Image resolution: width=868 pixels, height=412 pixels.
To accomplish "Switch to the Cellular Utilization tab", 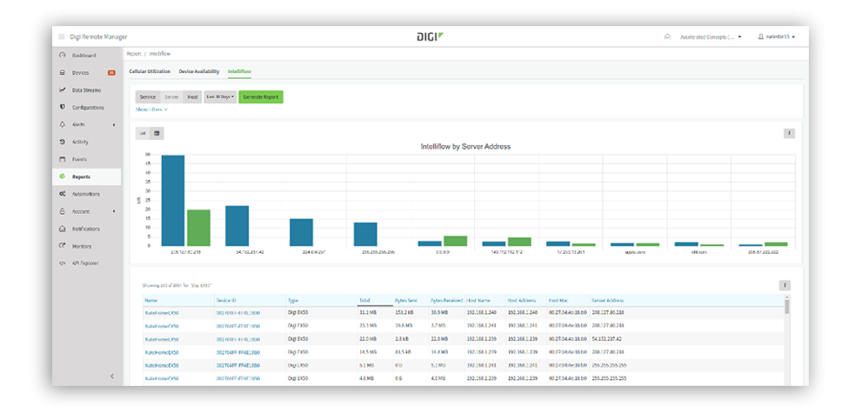I will [x=150, y=71].
